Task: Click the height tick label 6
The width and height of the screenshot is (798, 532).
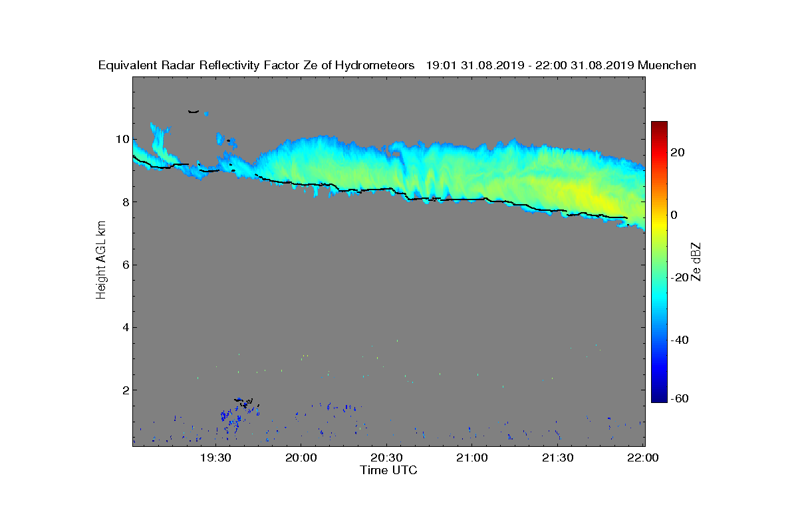Action: click(x=124, y=265)
